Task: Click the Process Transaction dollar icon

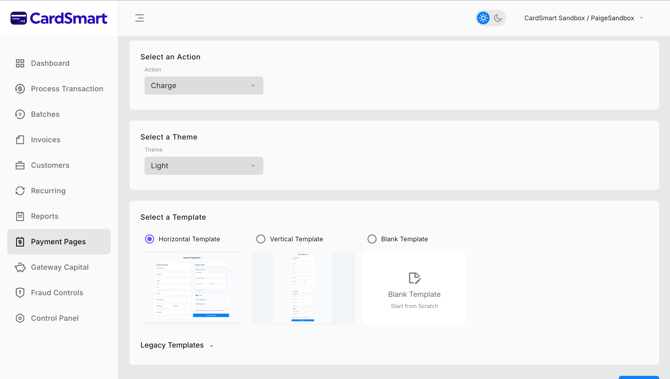Action: pyautogui.click(x=20, y=89)
